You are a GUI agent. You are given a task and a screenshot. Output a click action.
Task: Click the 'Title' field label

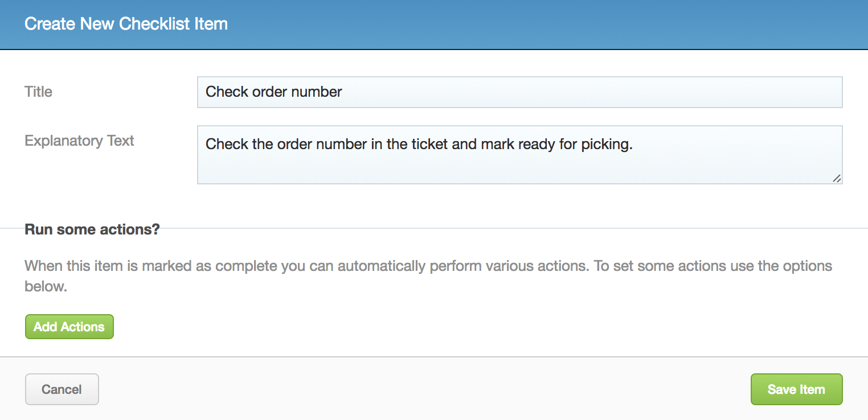39,92
